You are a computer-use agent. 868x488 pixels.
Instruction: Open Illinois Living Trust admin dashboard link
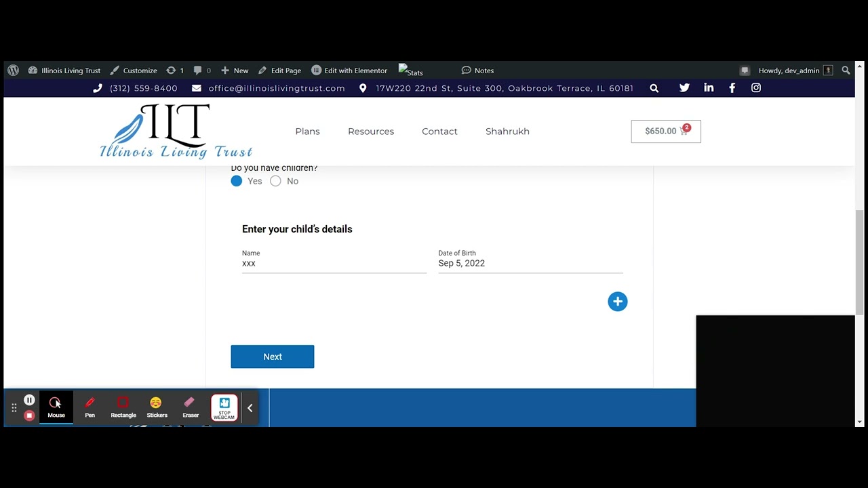[x=64, y=70]
